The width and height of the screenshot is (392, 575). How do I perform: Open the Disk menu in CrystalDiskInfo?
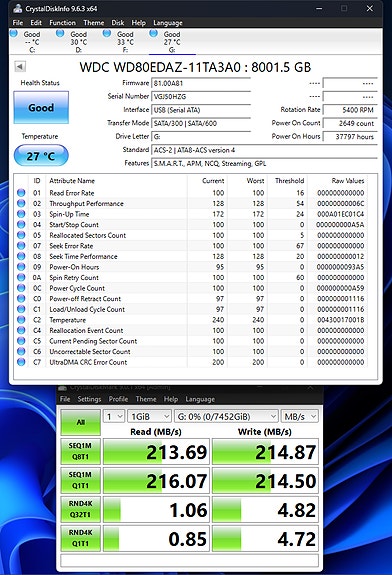pyautogui.click(x=118, y=23)
